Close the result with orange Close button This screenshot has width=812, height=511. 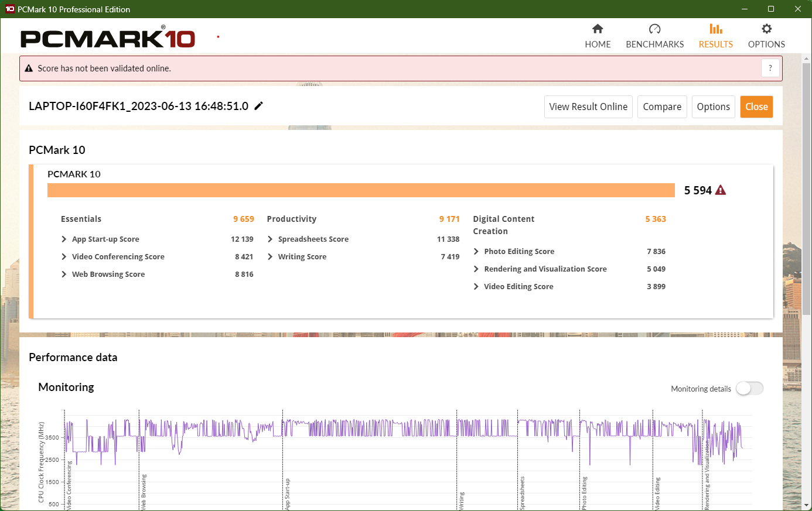pos(756,107)
